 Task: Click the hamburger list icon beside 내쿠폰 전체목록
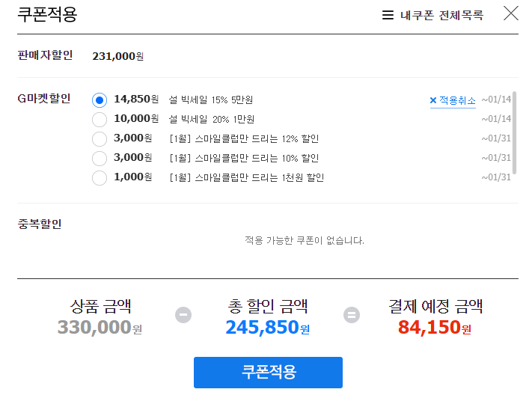[x=388, y=15]
